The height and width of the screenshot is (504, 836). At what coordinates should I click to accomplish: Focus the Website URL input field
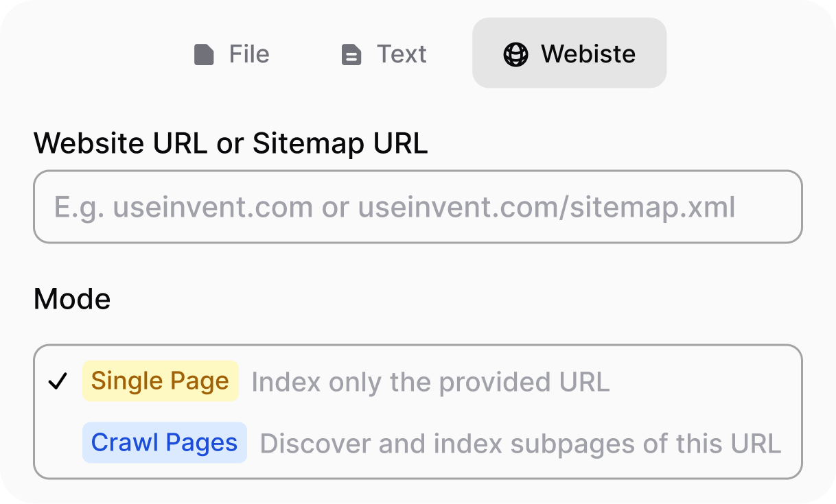(417, 207)
